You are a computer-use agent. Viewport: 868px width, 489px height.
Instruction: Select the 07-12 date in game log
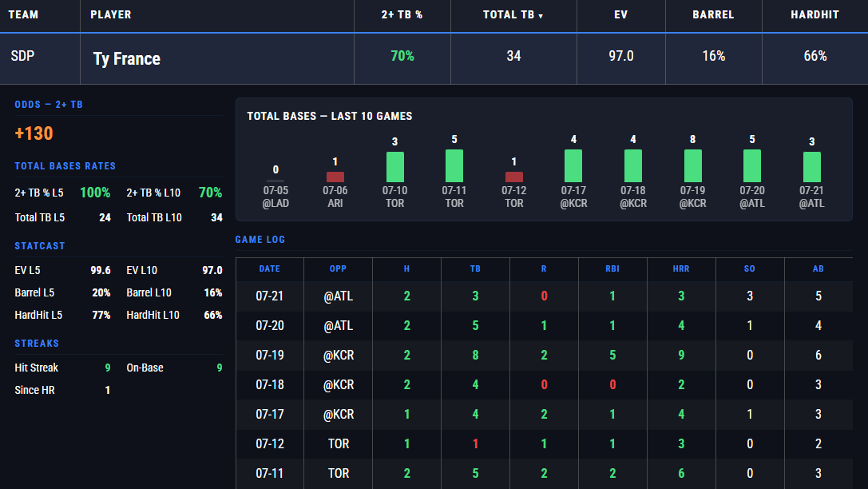pos(270,443)
